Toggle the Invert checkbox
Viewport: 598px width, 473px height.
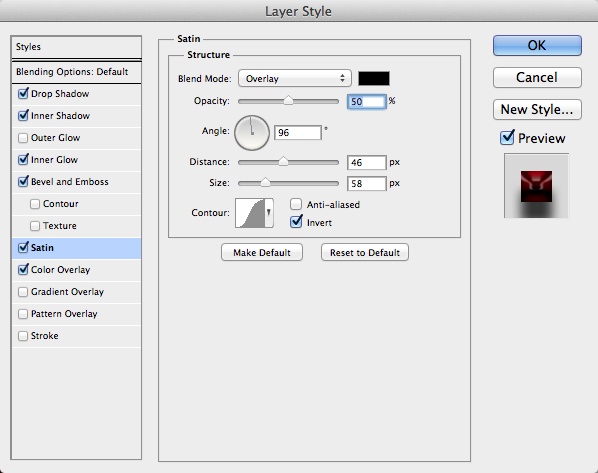[x=296, y=222]
